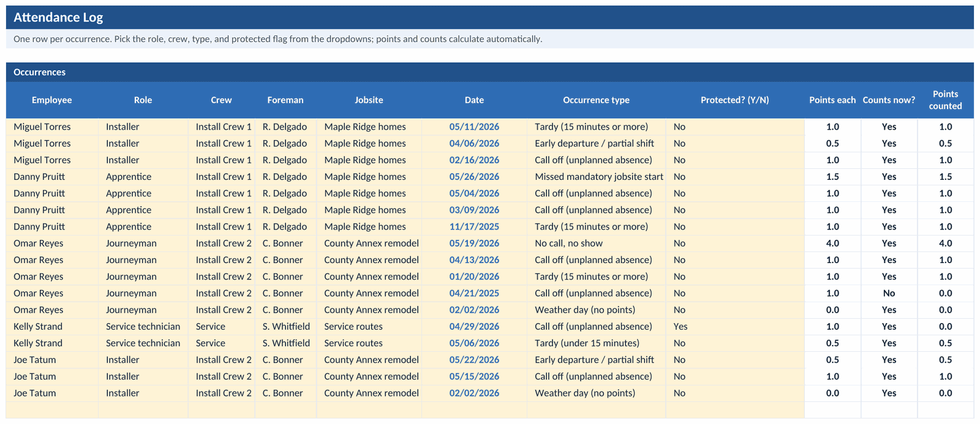The width and height of the screenshot is (980, 424).
Task: Click the 'Tardy (under 15 minutes)' occurrence cell
Action: (x=596, y=343)
